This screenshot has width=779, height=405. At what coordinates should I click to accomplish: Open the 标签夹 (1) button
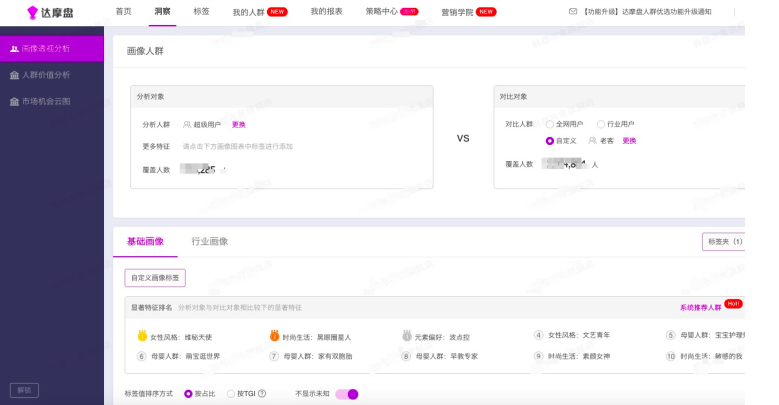coord(724,242)
